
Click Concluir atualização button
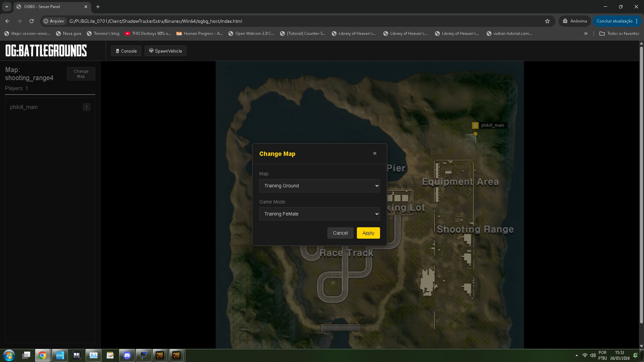614,21
